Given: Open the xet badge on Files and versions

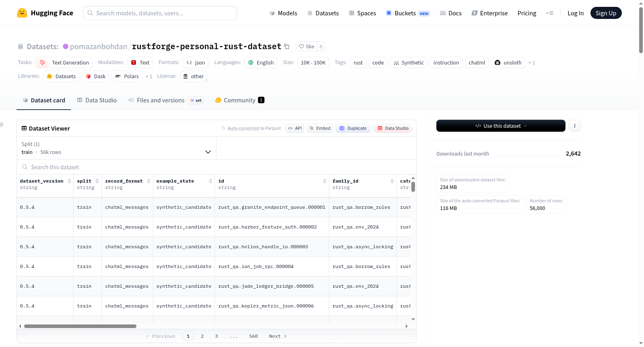Looking at the screenshot, I should pyautogui.click(x=196, y=100).
